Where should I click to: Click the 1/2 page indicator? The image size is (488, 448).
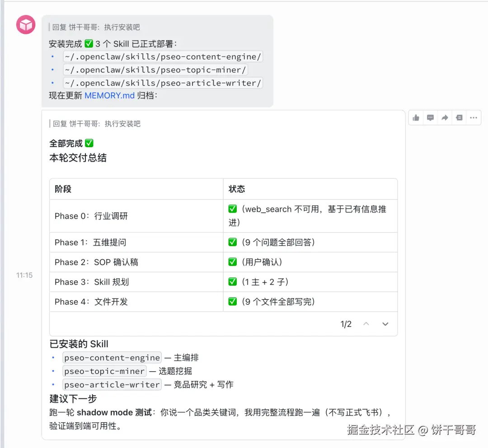[346, 324]
